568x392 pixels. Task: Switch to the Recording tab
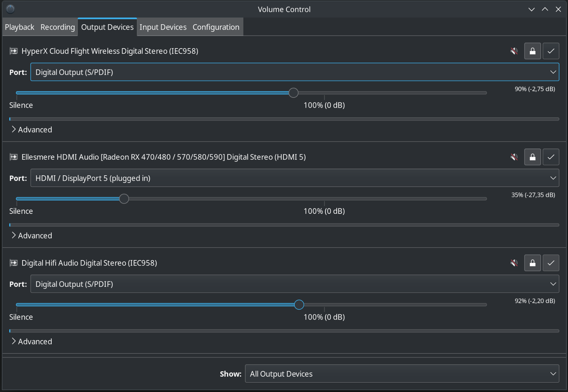(58, 27)
